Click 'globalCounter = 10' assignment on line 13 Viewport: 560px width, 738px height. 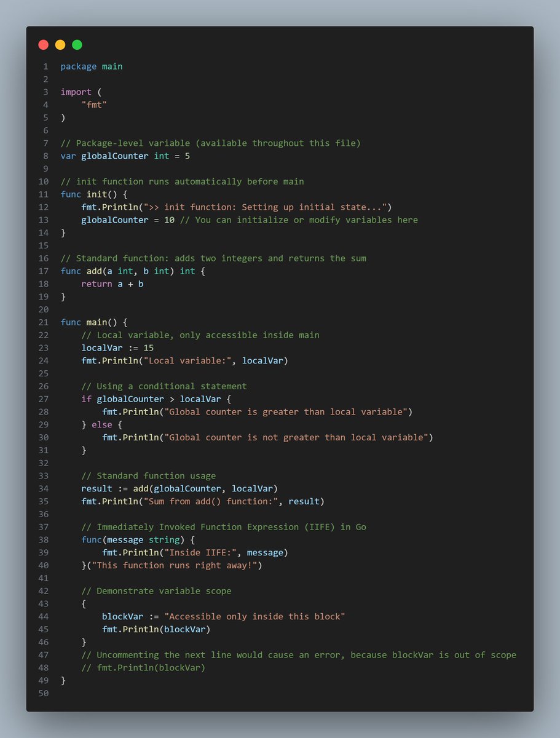(128, 220)
